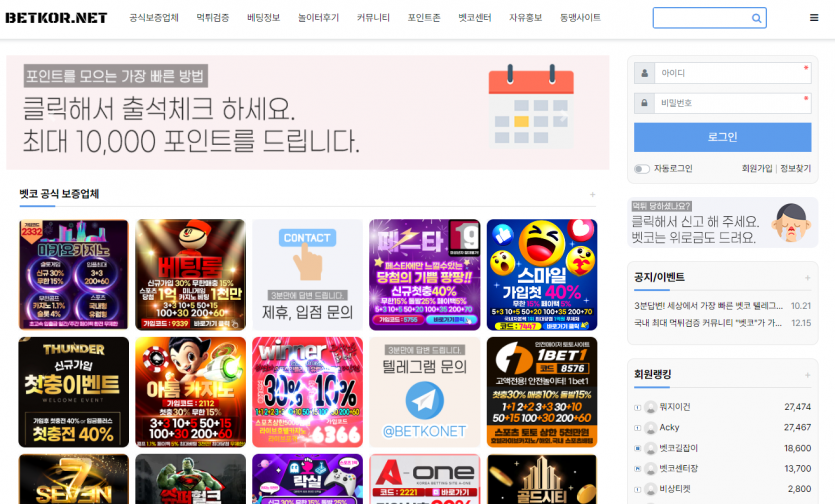Expand the 공지/이벤트 plus icon
Screen dimensions: 835x504
pos(807,278)
